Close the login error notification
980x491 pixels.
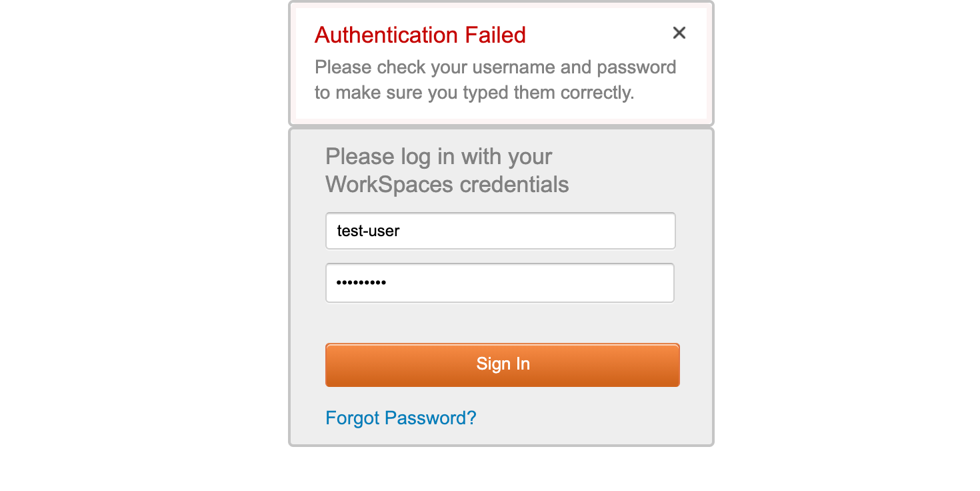[679, 33]
